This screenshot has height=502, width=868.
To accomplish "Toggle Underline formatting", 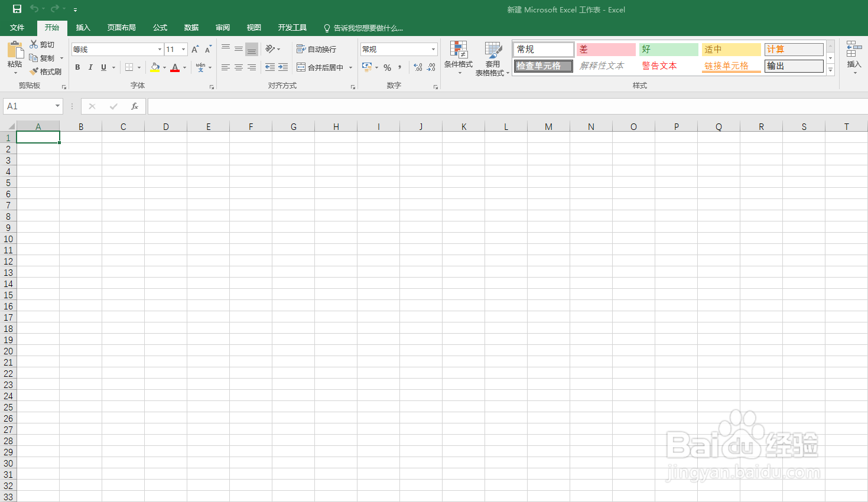I will coord(103,67).
